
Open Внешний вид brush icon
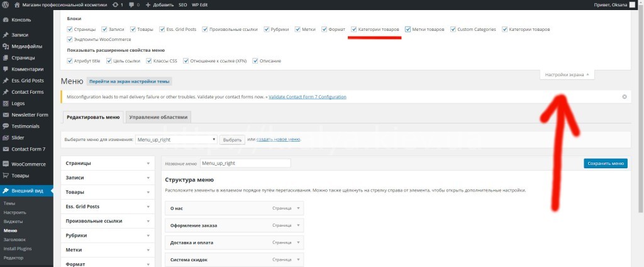pyautogui.click(x=6, y=190)
